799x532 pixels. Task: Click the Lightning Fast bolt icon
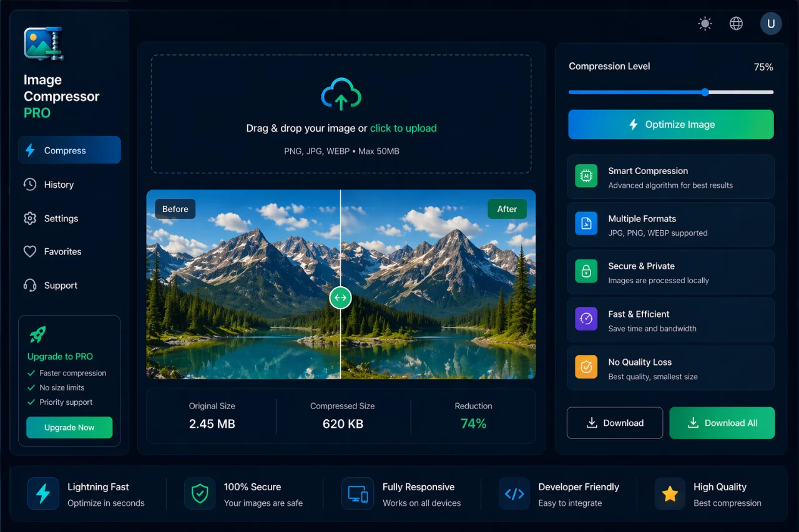(43, 494)
